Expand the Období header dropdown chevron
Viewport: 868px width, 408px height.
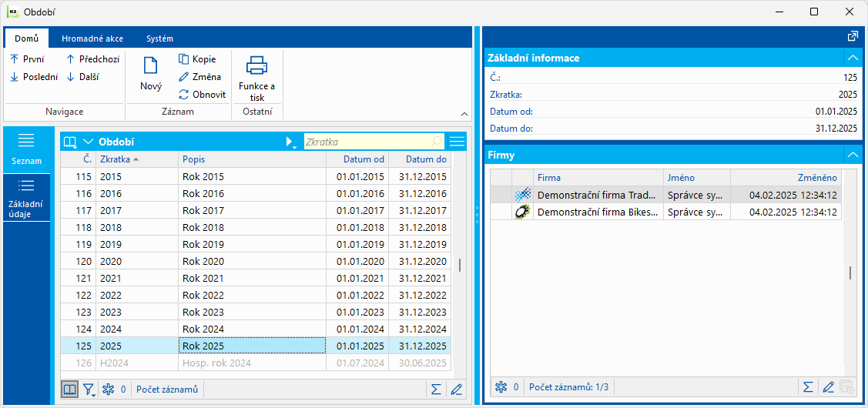click(x=88, y=142)
